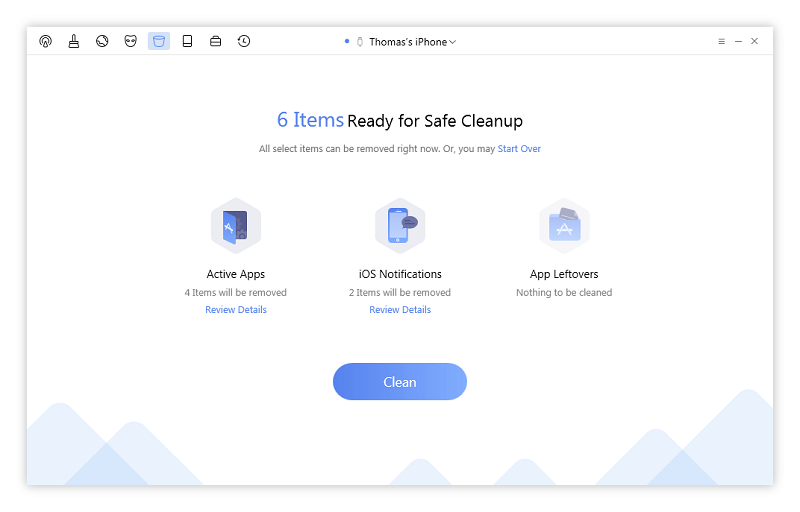
Task: Select the System Clean bucket icon
Action: tap(159, 41)
